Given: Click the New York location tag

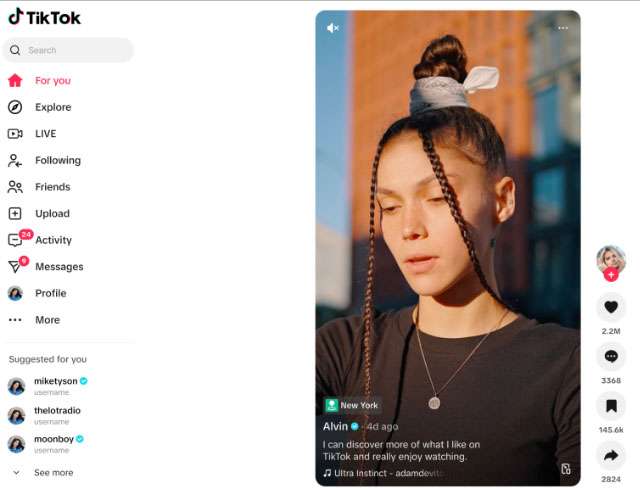Looking at the screenshot, I should pyautogui.click(x=352, y=405).
